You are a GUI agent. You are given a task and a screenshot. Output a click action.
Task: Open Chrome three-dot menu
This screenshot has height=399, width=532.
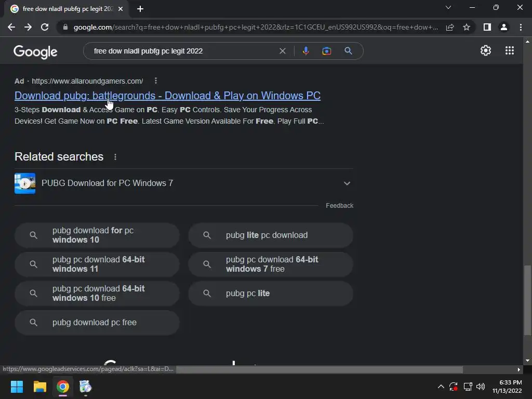point(521,27)
